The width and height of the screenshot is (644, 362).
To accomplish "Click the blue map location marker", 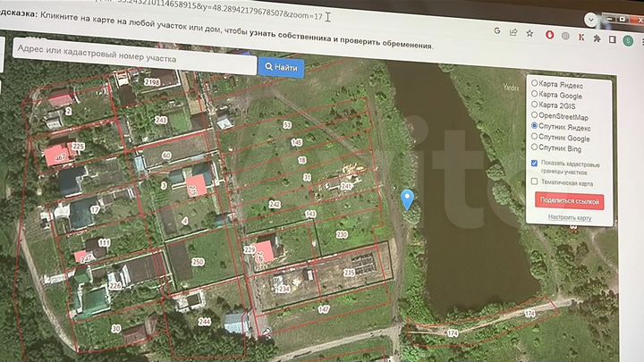I will point(408,198).
